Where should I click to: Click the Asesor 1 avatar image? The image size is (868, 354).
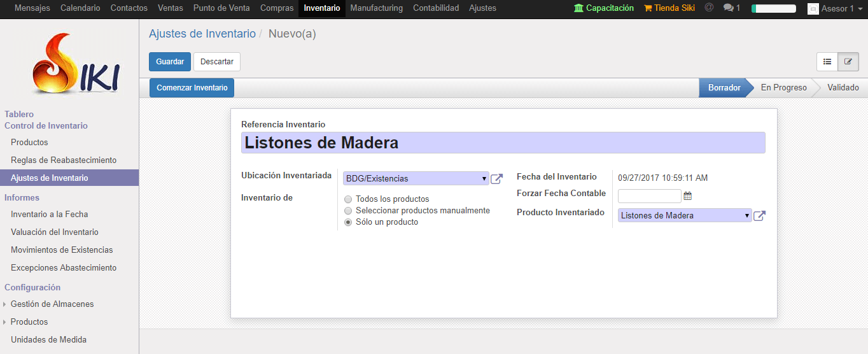click(x=813, y=9)
